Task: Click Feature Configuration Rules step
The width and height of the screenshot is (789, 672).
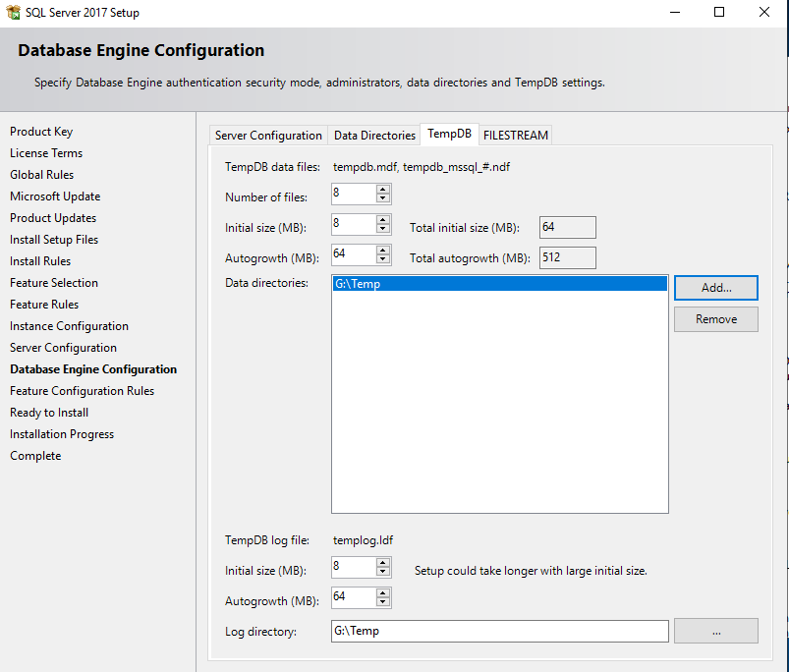Action: tap(82, 391)
